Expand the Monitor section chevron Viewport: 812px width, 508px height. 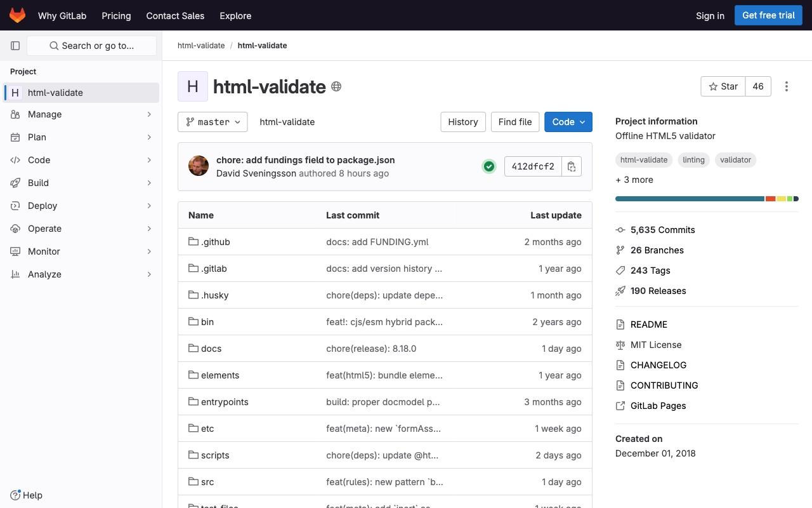click(x=149, y=251)
